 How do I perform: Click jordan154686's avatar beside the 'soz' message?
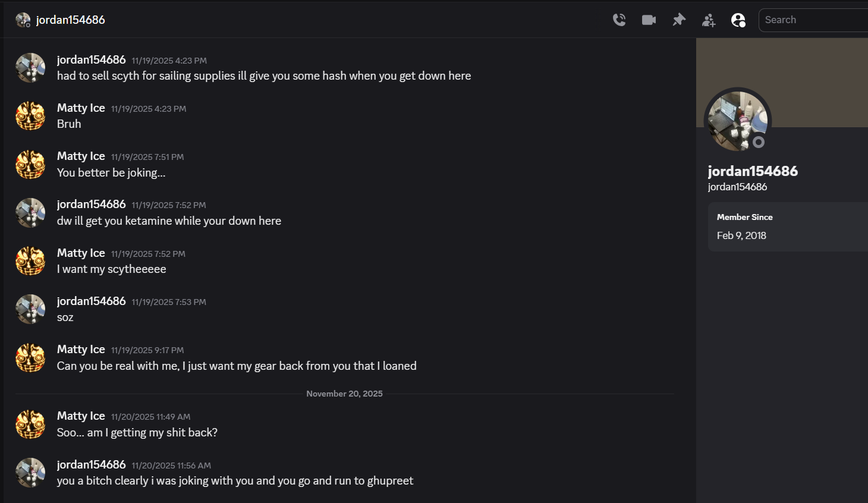pos(30,309)
